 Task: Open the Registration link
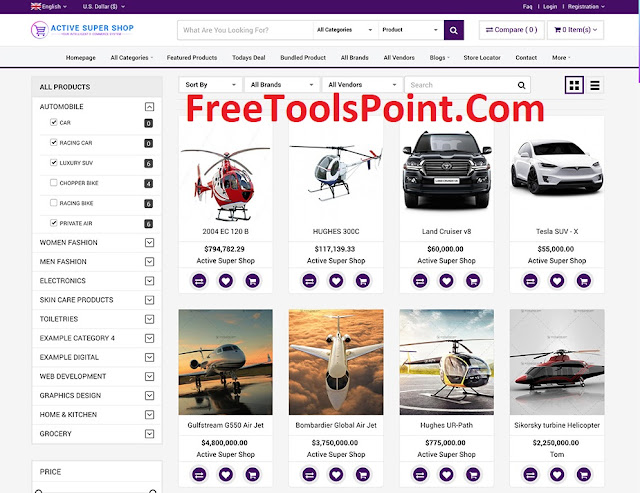(586, 7)
